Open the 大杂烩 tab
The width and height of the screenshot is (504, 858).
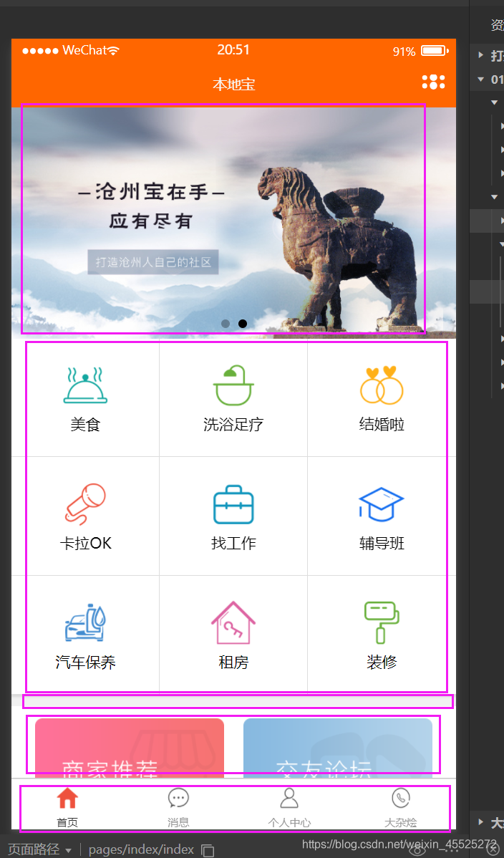tap(401, 808)
